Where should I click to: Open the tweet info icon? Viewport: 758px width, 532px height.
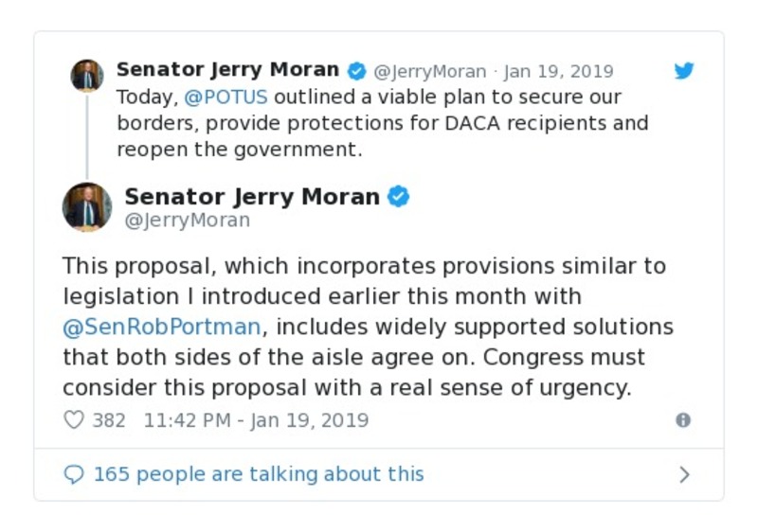[x=683, y=420]
